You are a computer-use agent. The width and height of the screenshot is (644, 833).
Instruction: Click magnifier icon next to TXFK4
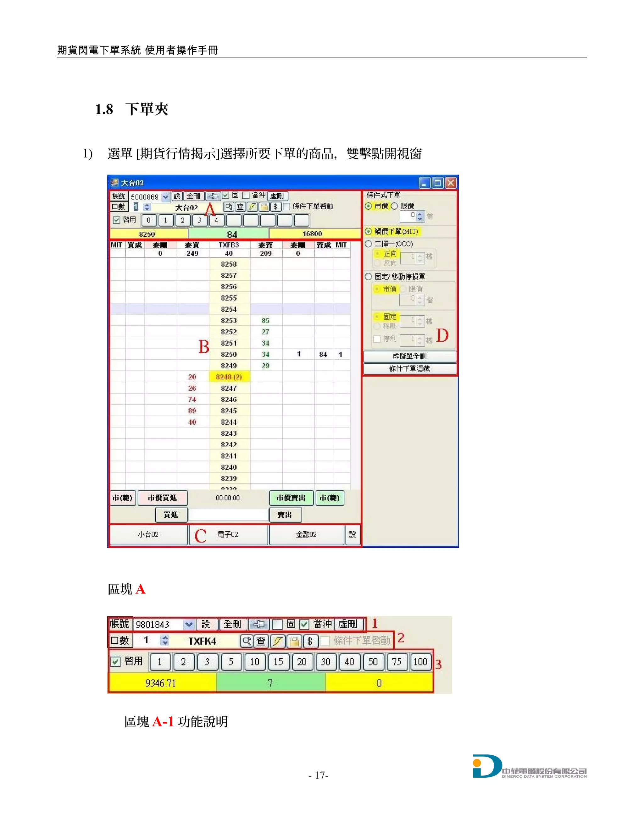pos(247,641)
